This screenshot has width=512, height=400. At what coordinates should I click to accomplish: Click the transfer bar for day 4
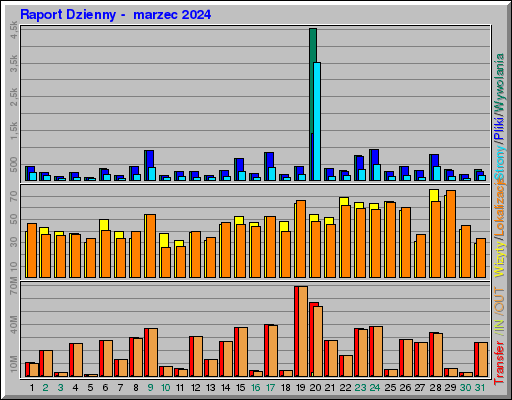[76, 360]
